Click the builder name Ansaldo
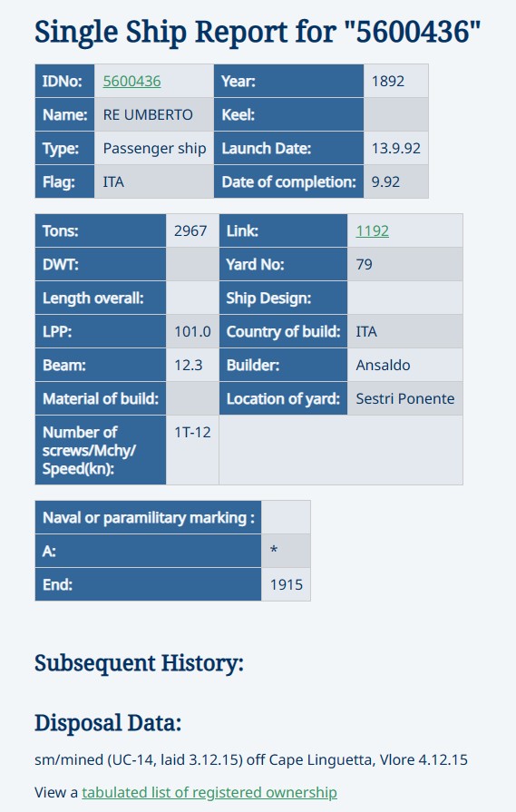 coord(383,365)
